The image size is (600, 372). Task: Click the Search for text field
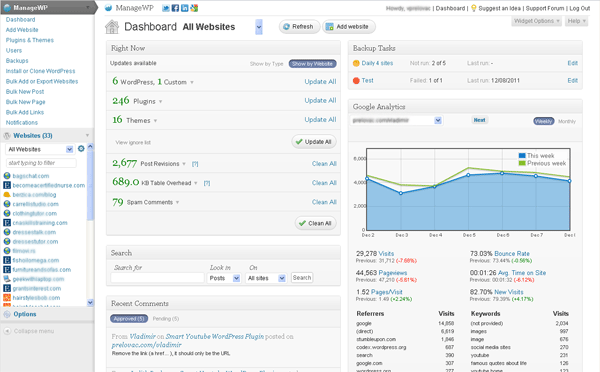157,278
